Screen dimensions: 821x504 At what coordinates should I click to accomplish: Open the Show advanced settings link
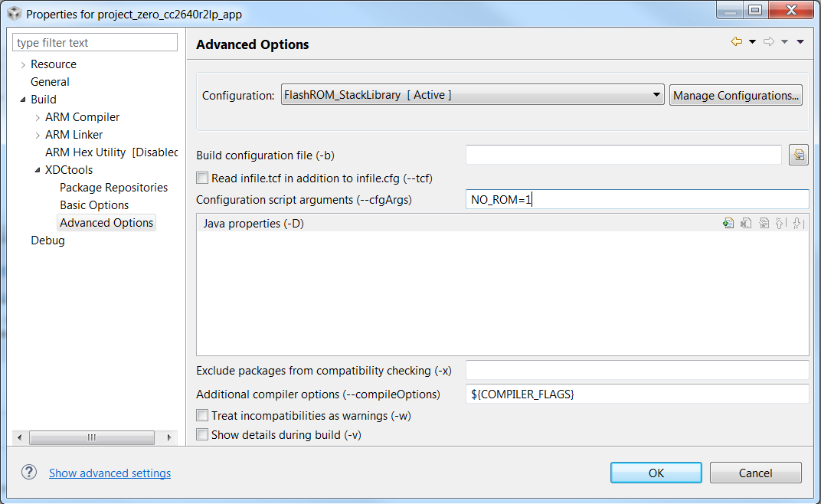pyautogui.click(x=110, y=473)
